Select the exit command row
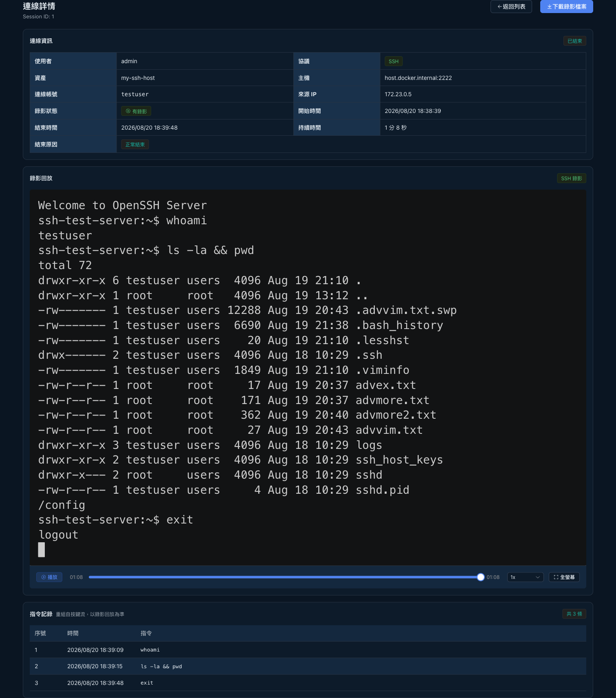The width and height of the screenshot is (616, 698). (x=308, y=683)
